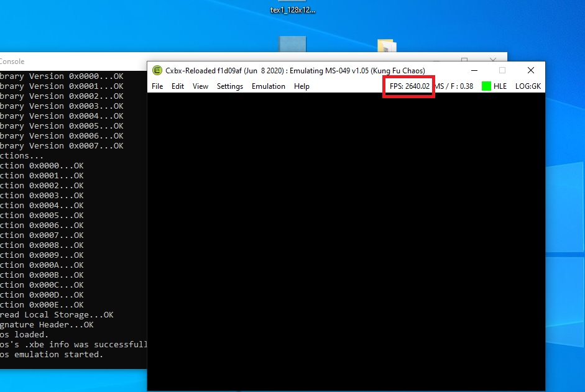Screen dimensions: 585x392
Task: Open the View menu
Action: (200, 86)
